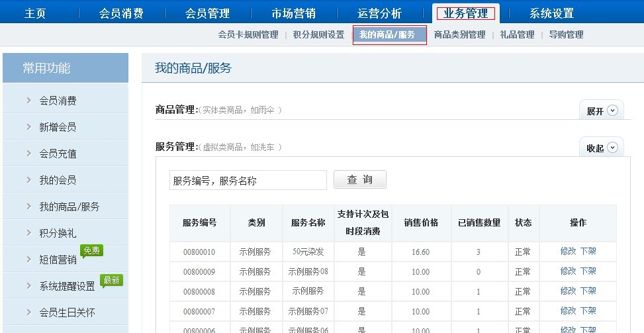This screenshot has height=333, width=644.
Task: Click the arrow icon beside 积分换礼
Action: coord(29,233)
